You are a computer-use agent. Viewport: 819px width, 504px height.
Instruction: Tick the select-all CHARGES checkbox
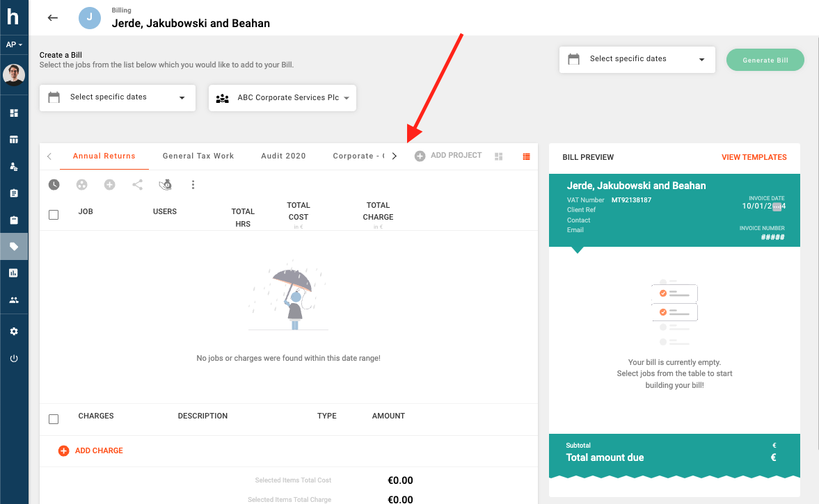coord(54,419)
